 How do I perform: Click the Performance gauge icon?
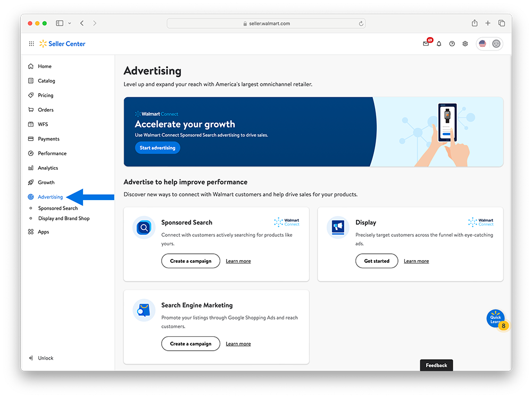(x=31, y=153)
